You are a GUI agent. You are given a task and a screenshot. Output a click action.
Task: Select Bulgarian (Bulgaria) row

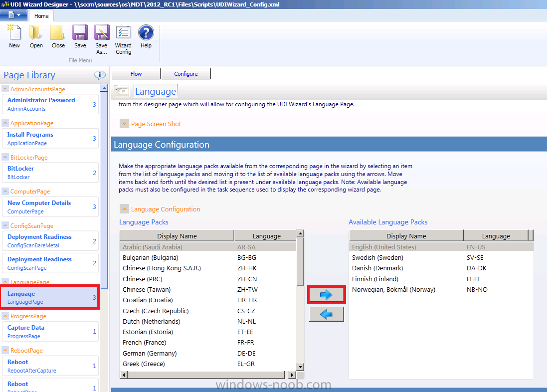coord(208,258)
